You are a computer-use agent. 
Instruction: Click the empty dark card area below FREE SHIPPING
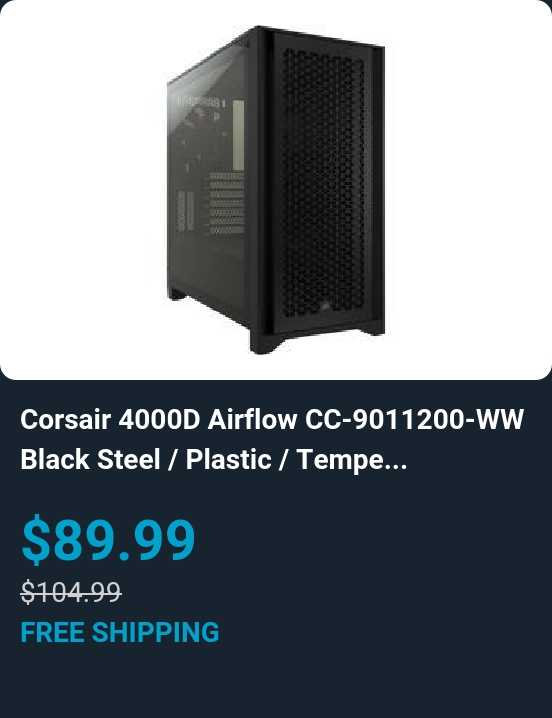click(x=276, y=682)
